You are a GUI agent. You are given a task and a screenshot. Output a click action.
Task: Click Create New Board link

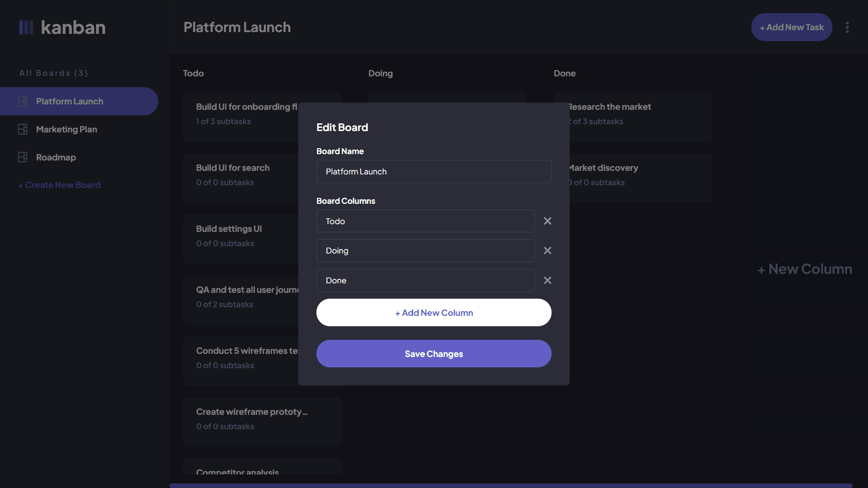pyautogui.click(x=59, y=185)
